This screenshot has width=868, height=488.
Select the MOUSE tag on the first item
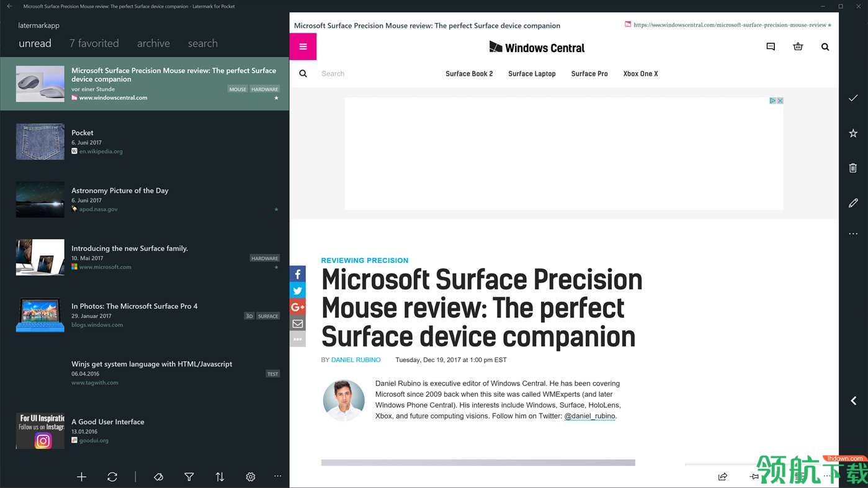[x=238, y=89]
